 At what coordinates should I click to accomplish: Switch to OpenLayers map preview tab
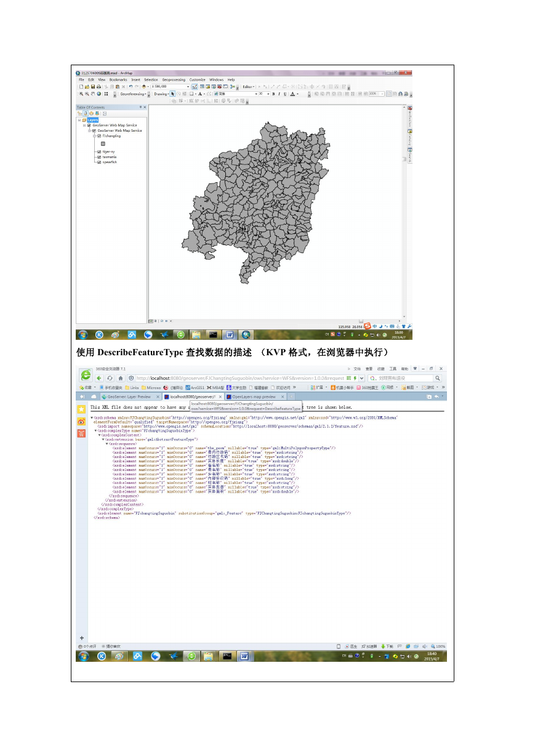[254, 397]
